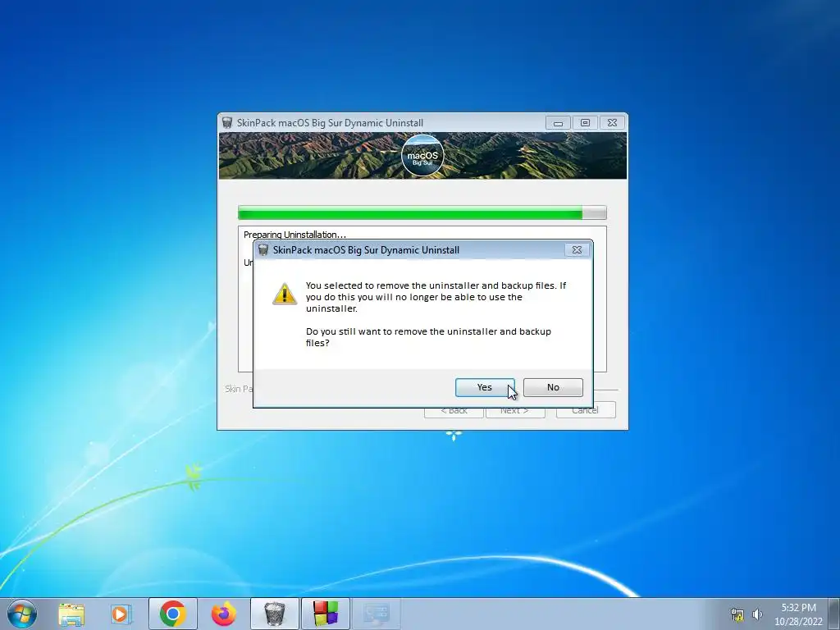Maximize the SkinPack uninstall main window

585,123
